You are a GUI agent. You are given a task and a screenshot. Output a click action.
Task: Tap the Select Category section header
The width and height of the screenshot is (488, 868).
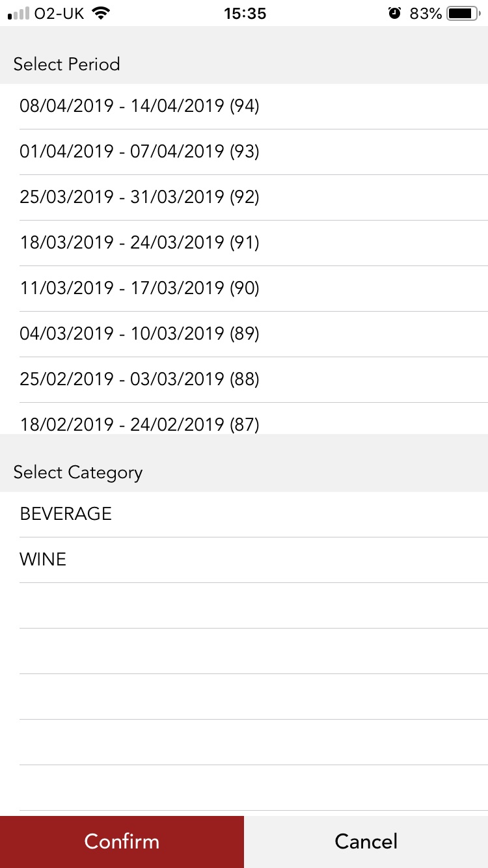tap(77, 472)
